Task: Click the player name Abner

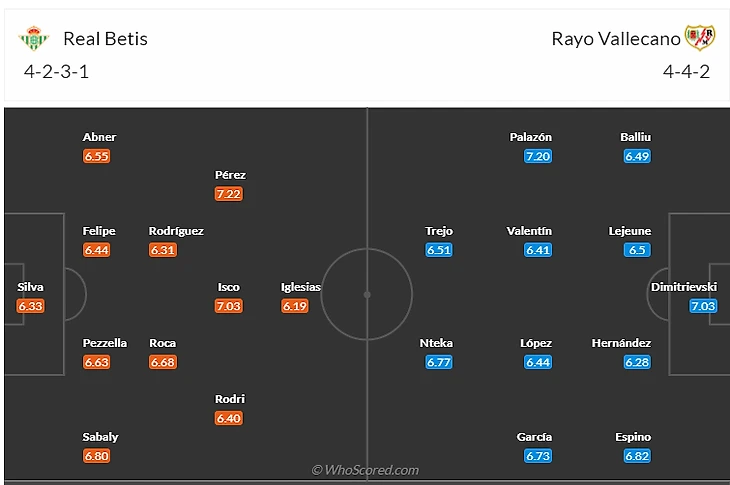Action: (99, 137)
